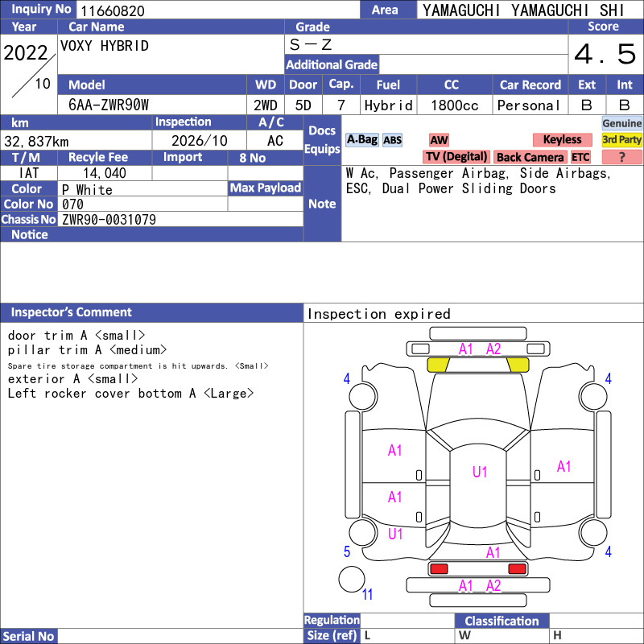The image size is (644, 644).
Task: Click the AC value cell
Action: coord(275,141)
